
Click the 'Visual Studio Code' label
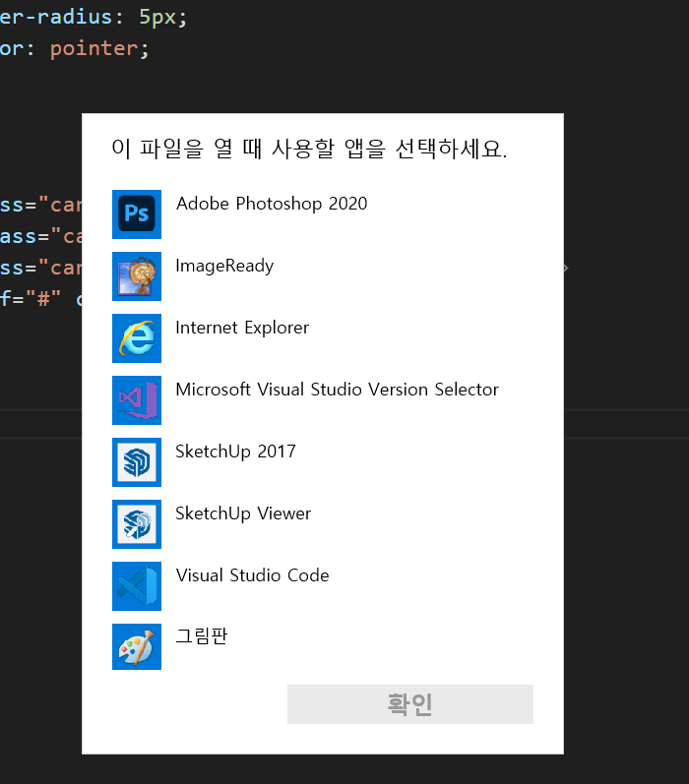253,575
